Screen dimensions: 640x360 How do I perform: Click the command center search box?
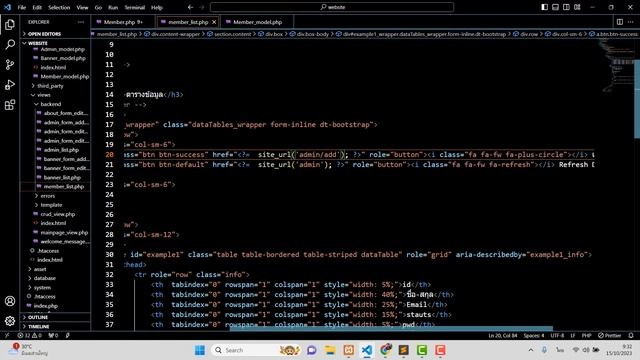[x=332, y=7]
